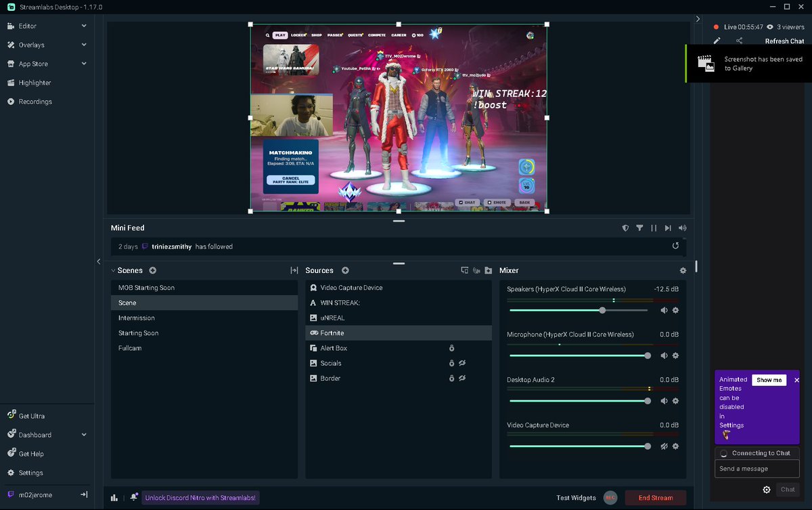Open the notifications bell icon
The width and height of the screenshot is (812, 510).
coord(134,497)
